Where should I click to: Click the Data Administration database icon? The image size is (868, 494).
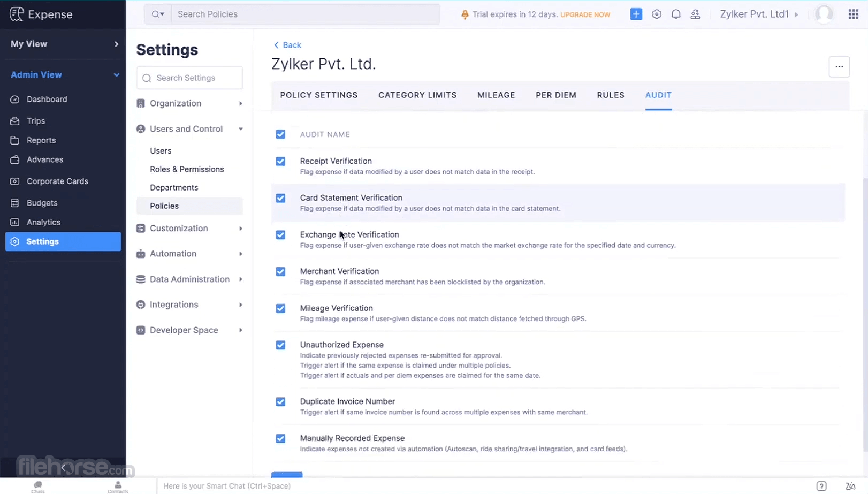coord(141,279)
